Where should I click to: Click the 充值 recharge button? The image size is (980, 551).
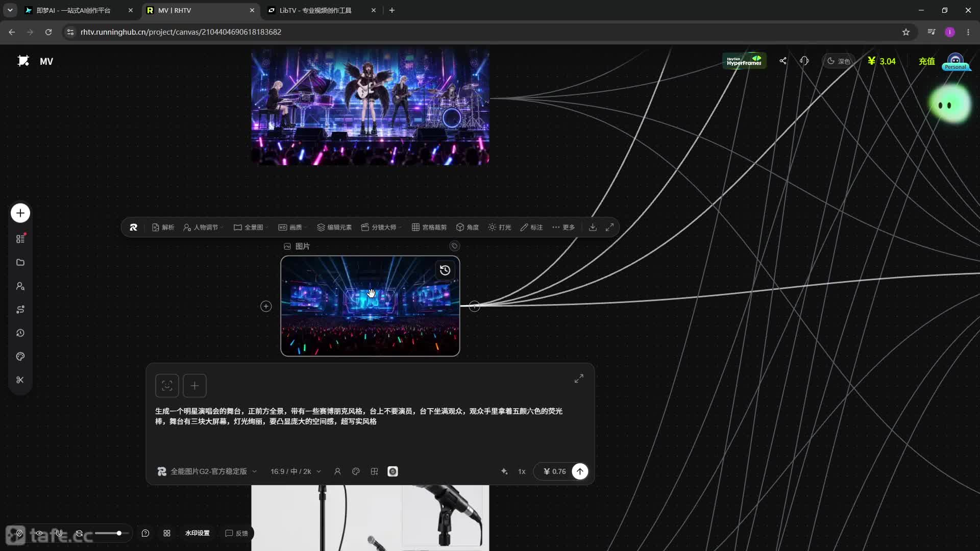click(x=927, y=61)
